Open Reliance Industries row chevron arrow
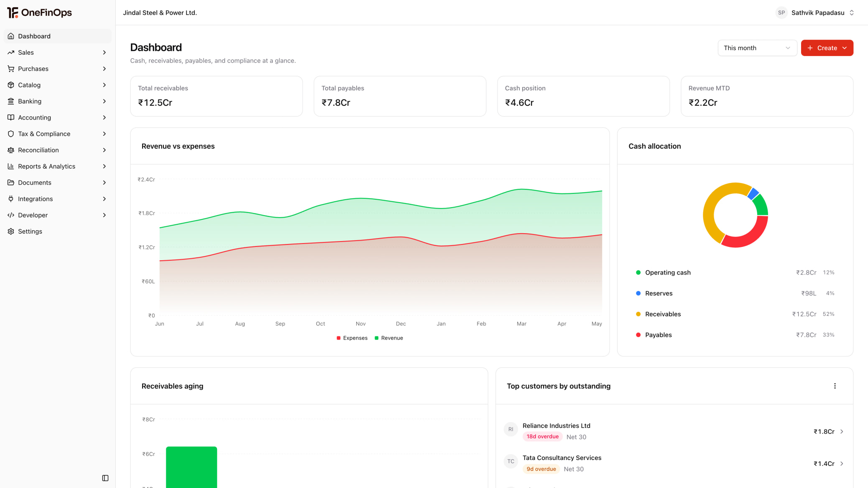 (842, 432)
